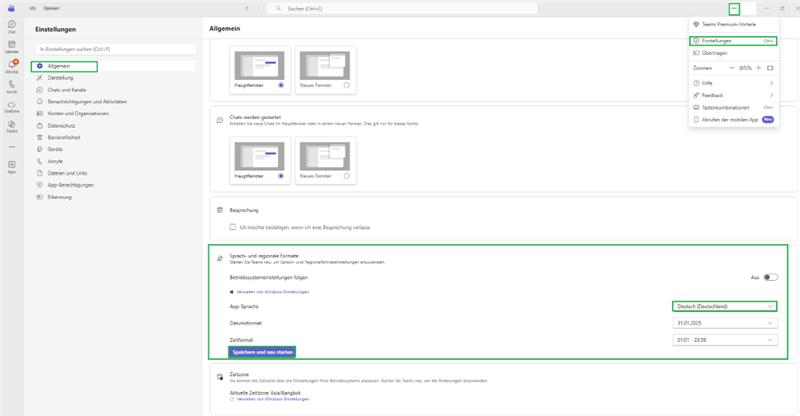Open Windows settings link below Betriebssystemeinstellungen folgen
Viewport: 800px width, 416px height.
coord(272,292)
